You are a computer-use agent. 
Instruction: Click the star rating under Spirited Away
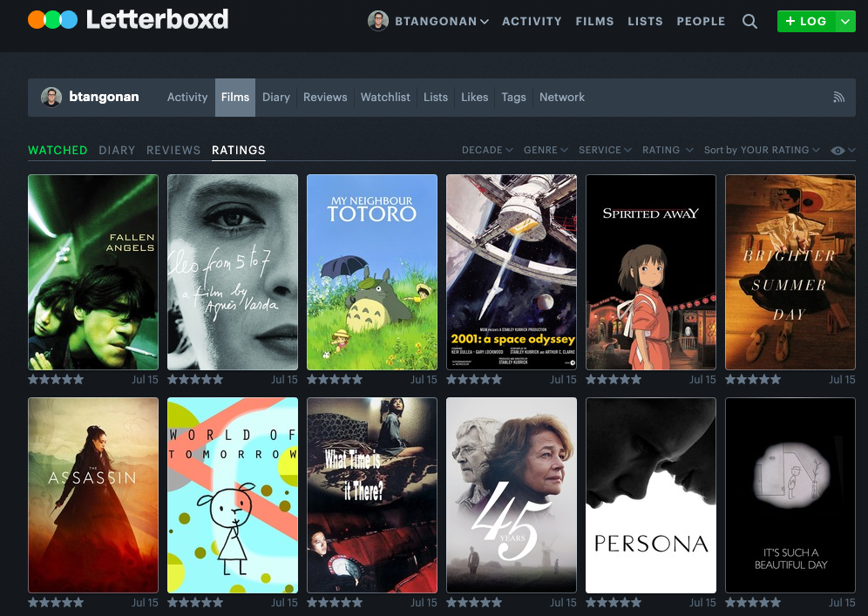point(614,380)
